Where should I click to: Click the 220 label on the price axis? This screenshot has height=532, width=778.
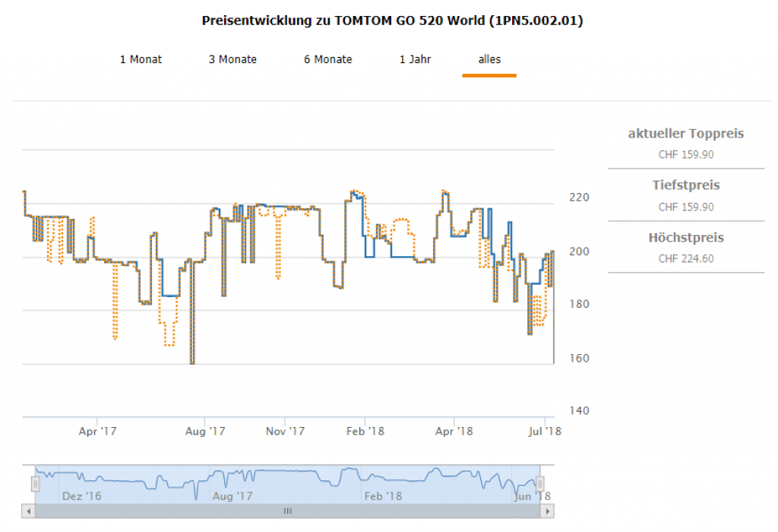579,198
